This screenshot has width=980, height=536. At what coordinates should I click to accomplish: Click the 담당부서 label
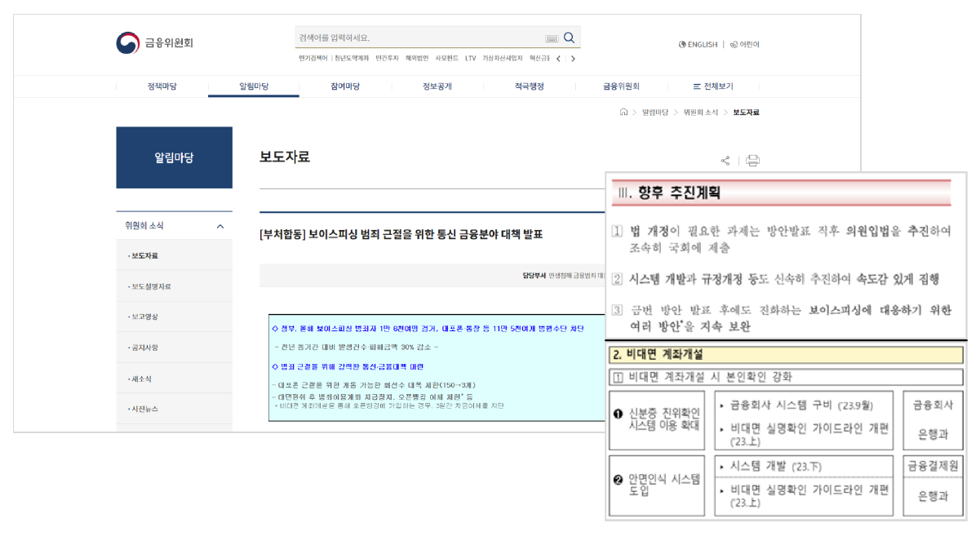tap(534, 276)
